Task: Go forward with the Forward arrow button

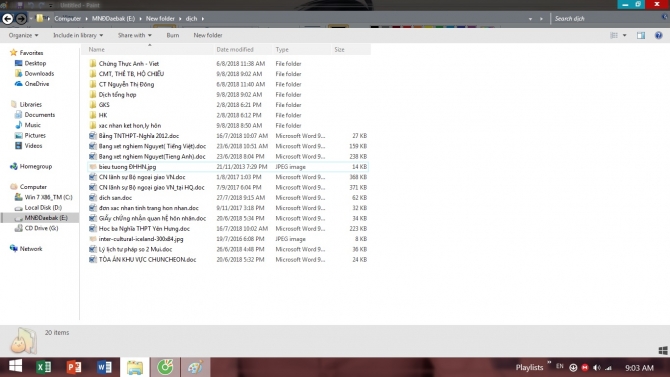Action: coord(21,18)
